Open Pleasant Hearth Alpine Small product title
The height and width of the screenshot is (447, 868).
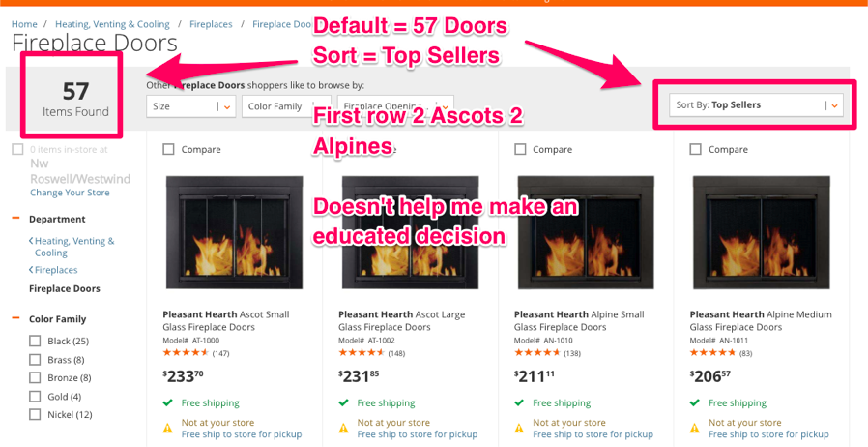click(x=579, y=320)
